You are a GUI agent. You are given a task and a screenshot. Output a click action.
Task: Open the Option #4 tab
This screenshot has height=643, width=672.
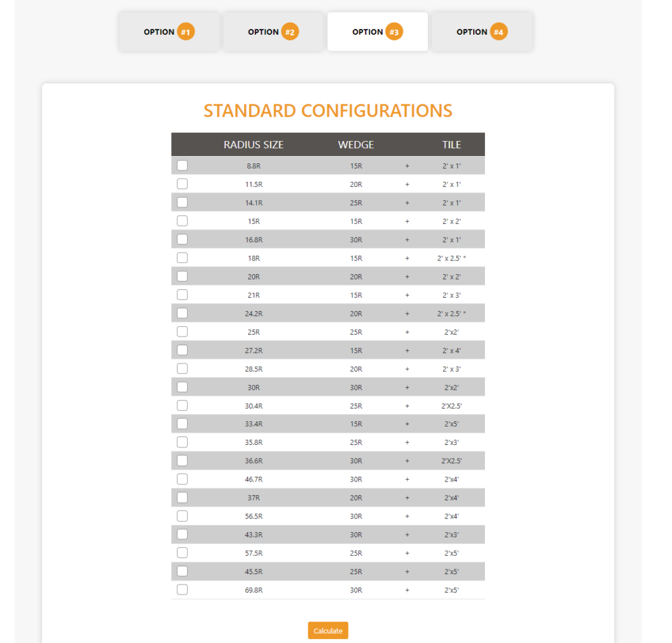click(x=482, y=31)
